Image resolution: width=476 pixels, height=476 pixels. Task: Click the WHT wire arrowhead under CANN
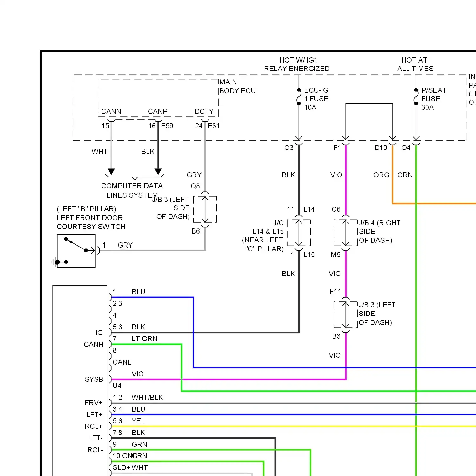pyautogui.click(x=111, y=172)
